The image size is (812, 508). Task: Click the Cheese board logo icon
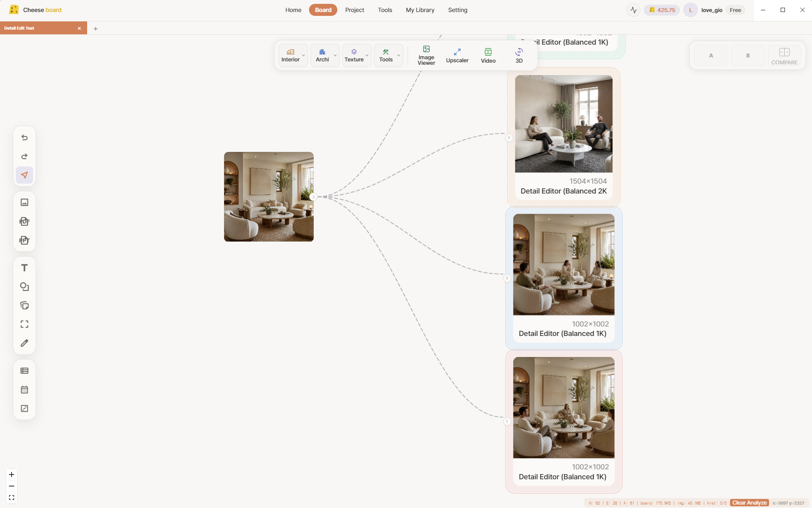click(14, 10)
